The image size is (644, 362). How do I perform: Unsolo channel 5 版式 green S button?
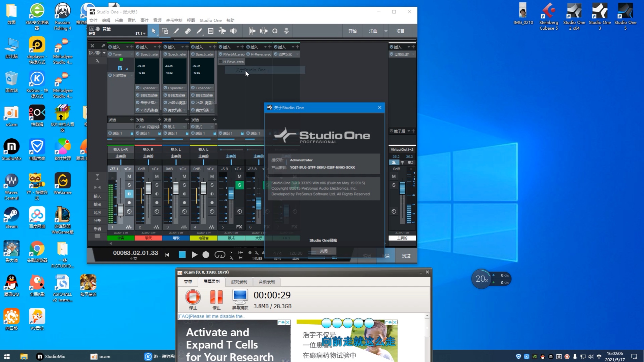coord(239,185)
